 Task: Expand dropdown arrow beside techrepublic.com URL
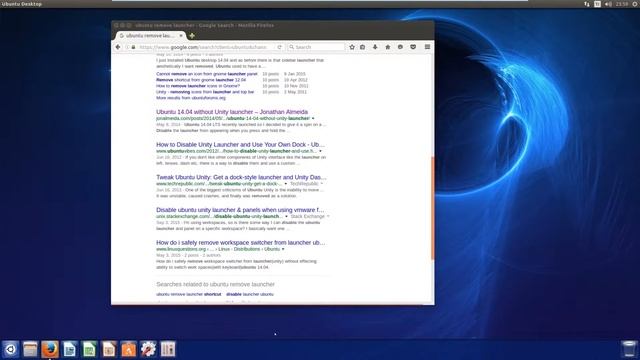pos(286,184)
